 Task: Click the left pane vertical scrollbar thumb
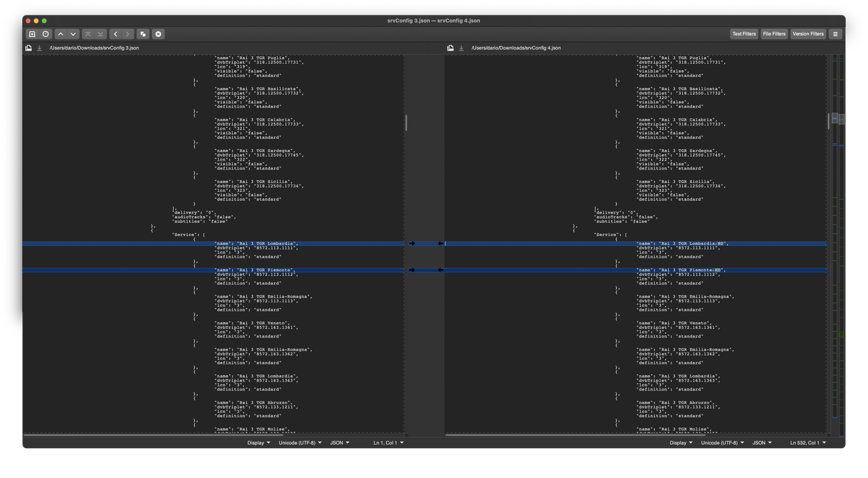tap(406, 122)
